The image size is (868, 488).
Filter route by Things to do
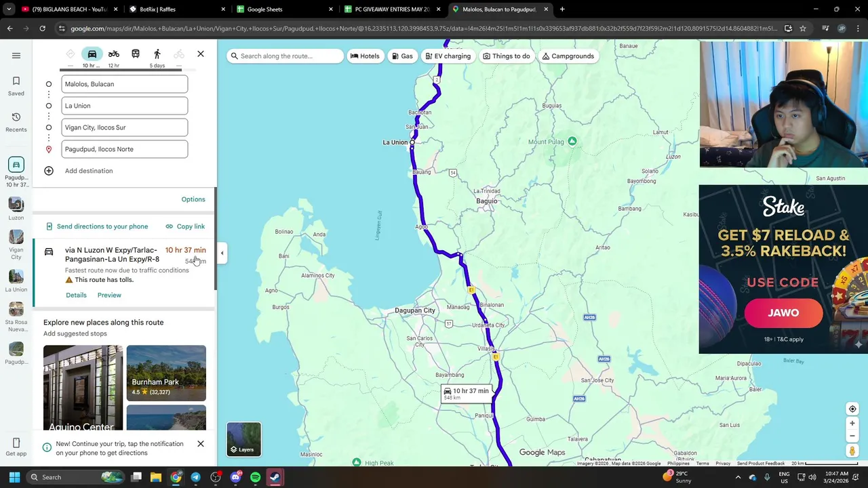[506, 56]
